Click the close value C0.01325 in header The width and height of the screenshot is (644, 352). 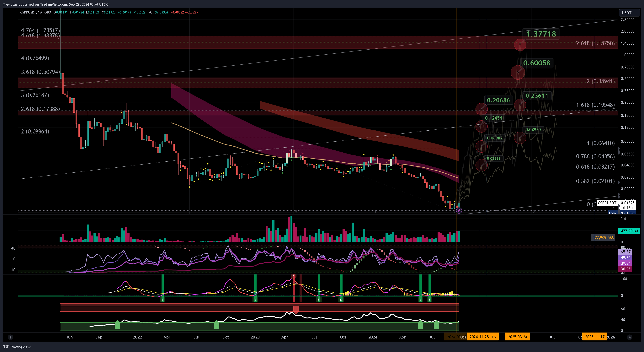click(109, 12)
